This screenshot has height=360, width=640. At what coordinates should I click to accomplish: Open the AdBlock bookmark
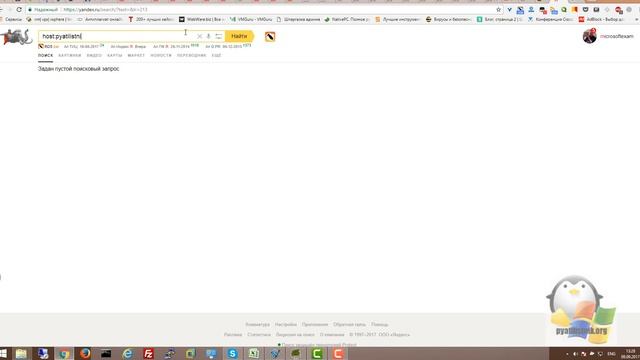click(601, 19)
